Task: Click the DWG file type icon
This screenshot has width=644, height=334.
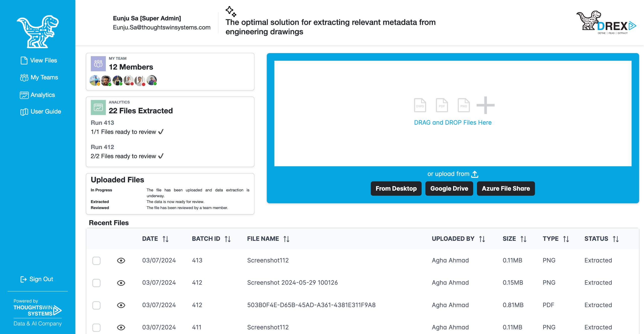Action: click(420, 105)
